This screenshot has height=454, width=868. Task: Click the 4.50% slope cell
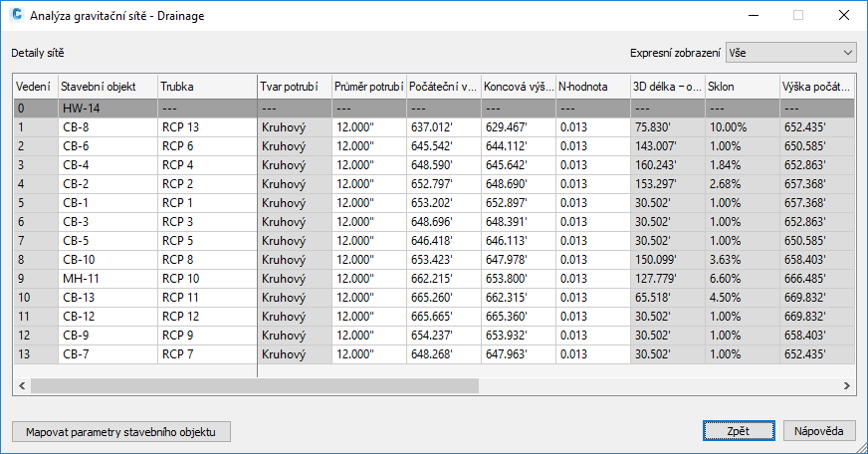pos(743,298)
